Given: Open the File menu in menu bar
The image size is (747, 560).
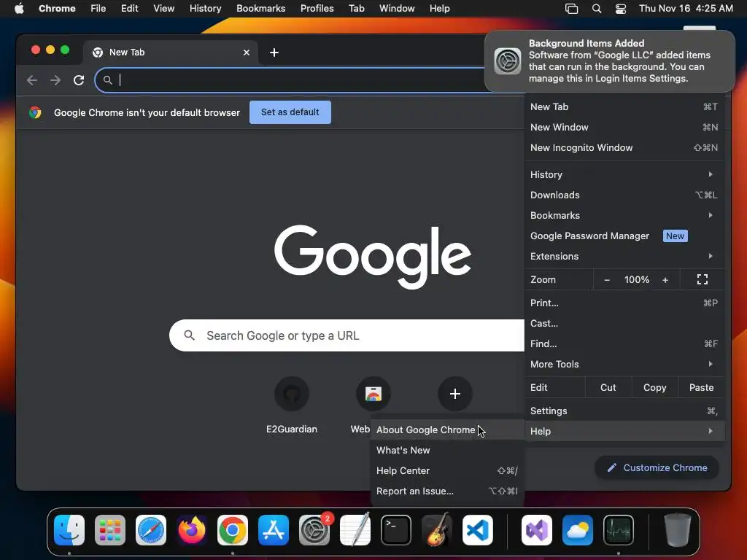Looking at the screenshot, I should point(98,9).
